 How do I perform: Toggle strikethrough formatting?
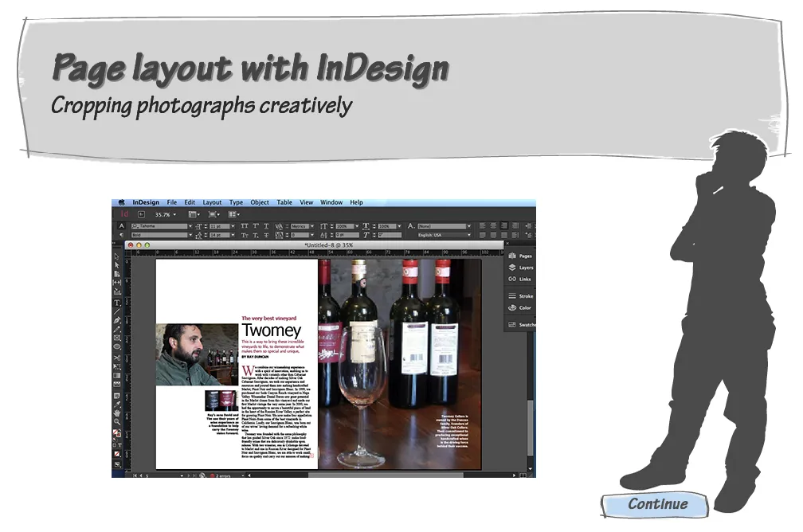point(267,234)
